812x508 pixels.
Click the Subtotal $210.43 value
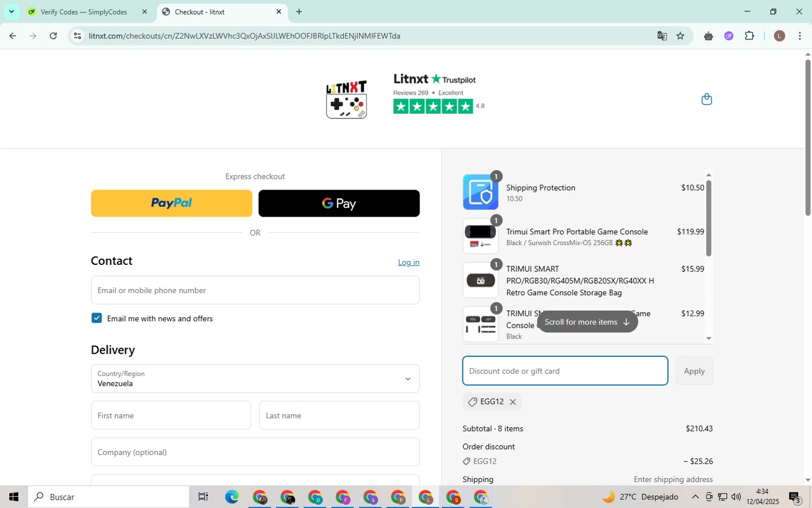[x=699, y=428]
